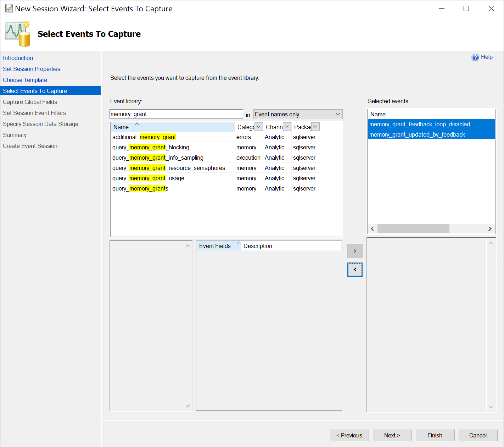Click 'execution' category cell

click(x=248, y=158)
